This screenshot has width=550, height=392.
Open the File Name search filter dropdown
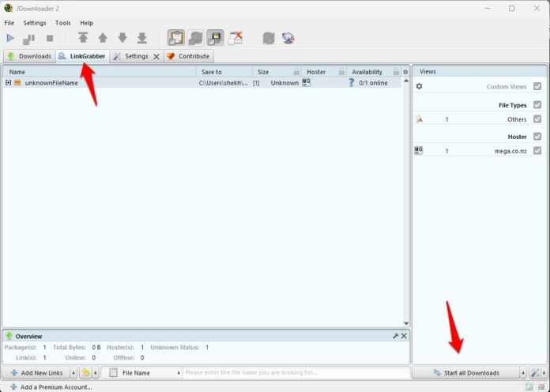pos(179,372)
